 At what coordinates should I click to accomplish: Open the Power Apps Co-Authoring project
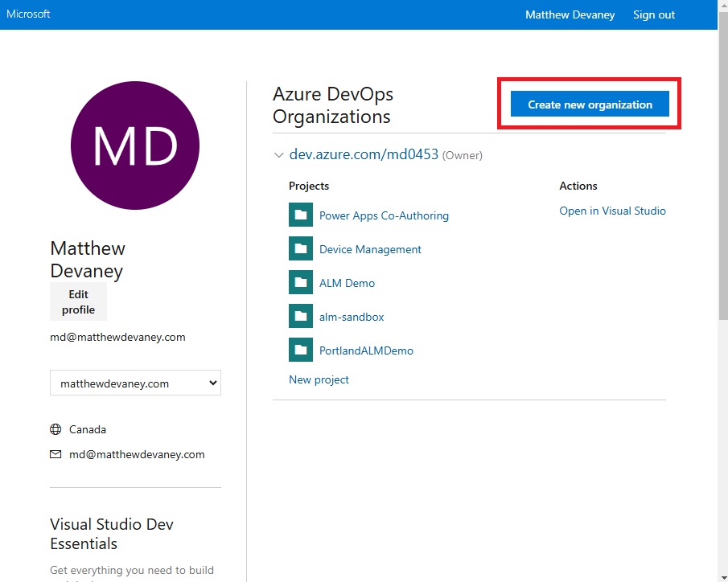[384, 215]
